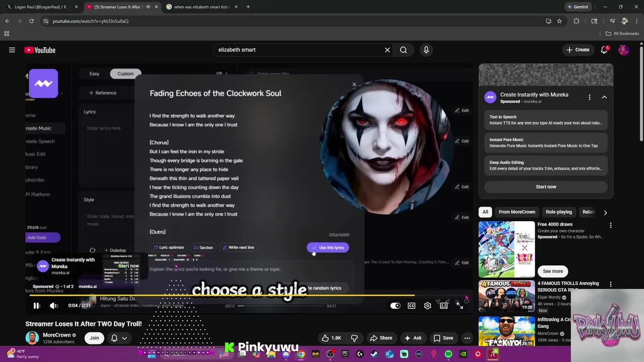The width and height of the screenshot is (644, 362).
Task: Open options for Free 4000 draws ad
Action: [x=610, y=225]
